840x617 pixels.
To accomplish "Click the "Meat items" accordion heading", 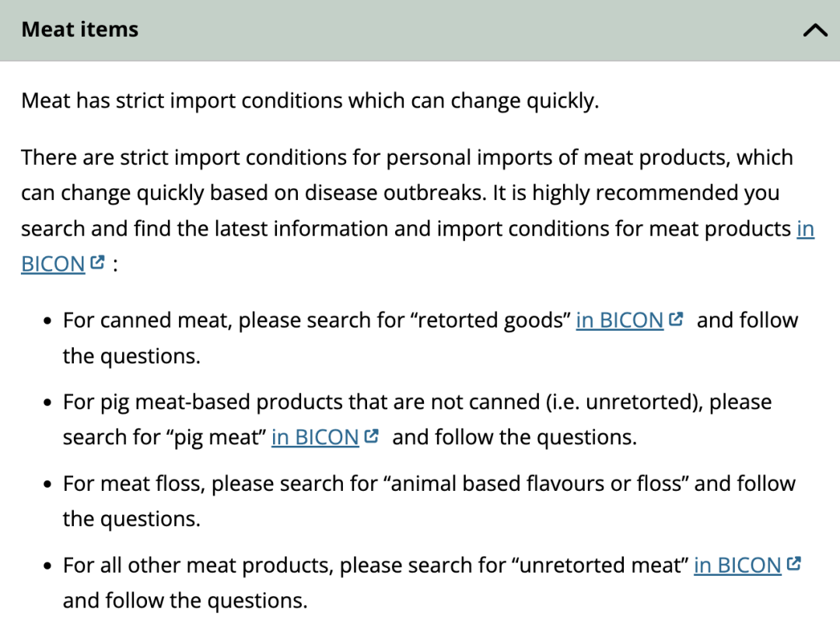I will [x=80, y=30].
